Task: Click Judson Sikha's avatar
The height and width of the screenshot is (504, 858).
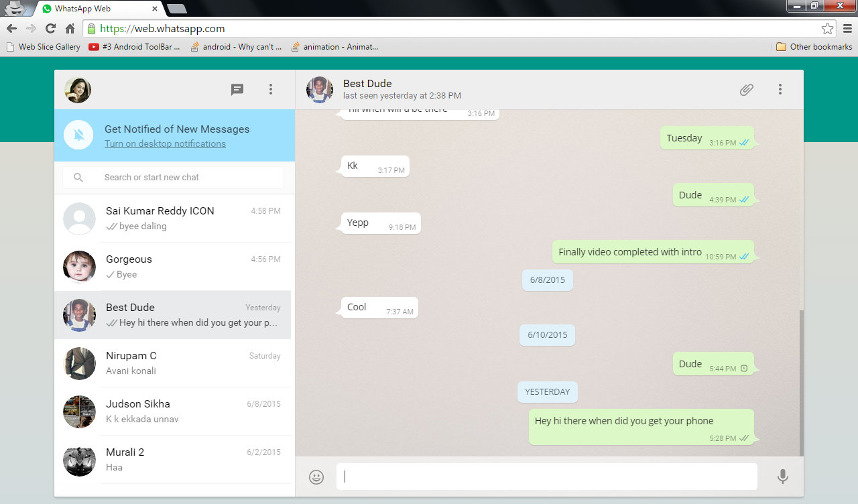Action: [x=79, y=412]
